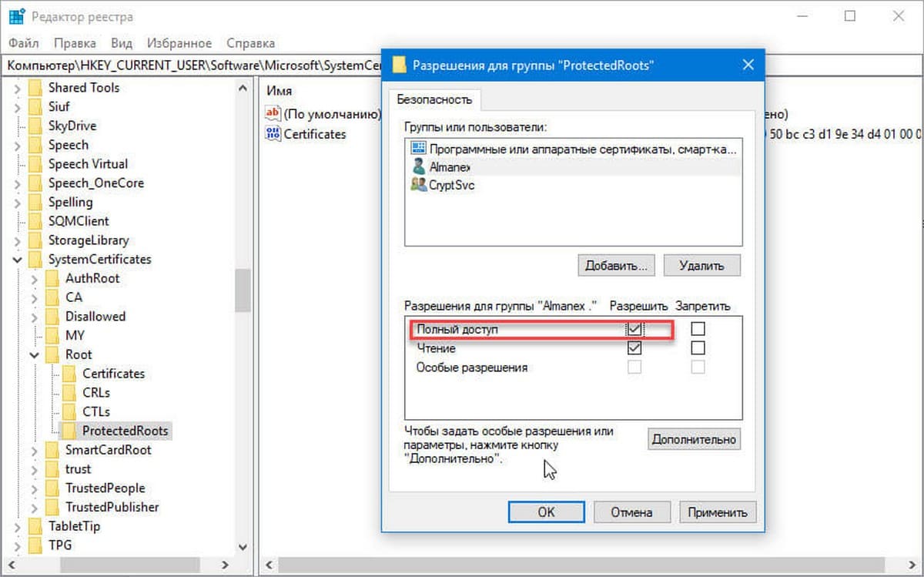
Task: Open the Справка menu
Action: 250,43
